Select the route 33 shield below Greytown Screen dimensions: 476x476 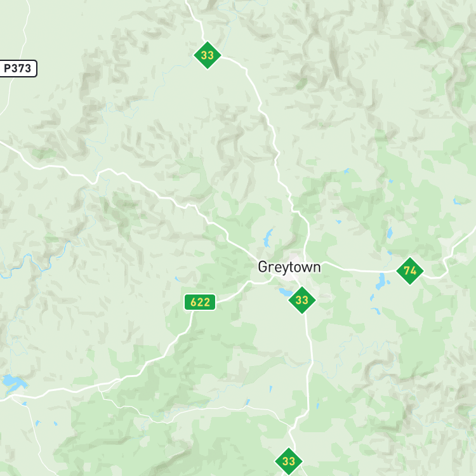click(302, 300)
